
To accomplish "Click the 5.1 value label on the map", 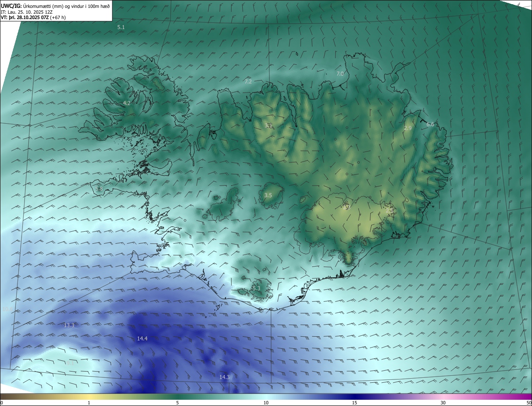I will coord(121,27).
